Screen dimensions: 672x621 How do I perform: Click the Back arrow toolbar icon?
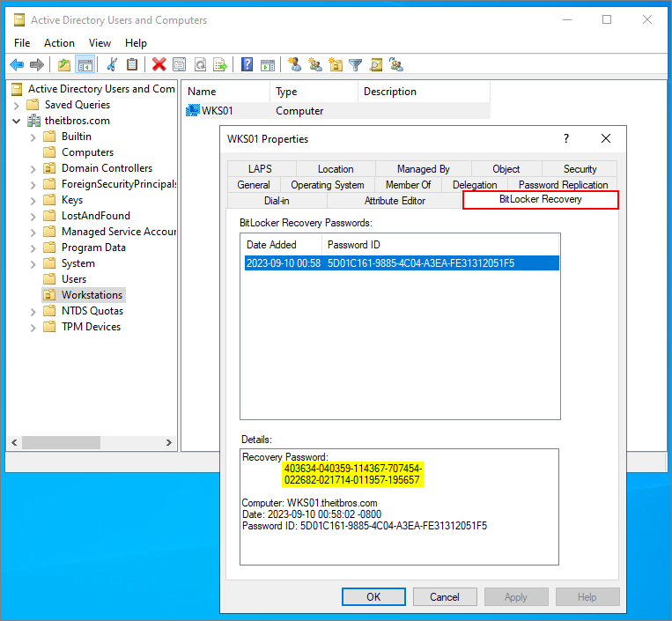click(17, 64)
